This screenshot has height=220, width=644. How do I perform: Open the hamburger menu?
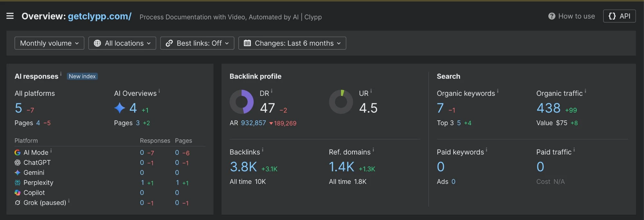tap(10, 16)
